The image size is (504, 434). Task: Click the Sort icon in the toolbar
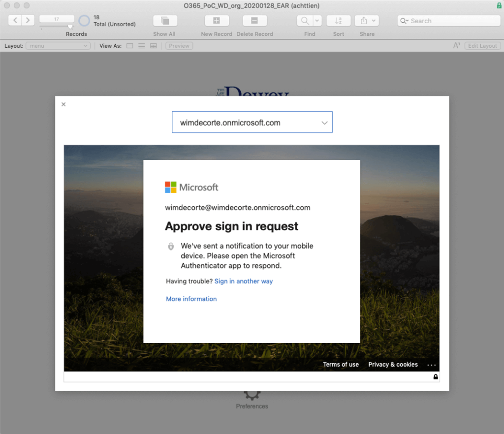pos(338,21)
